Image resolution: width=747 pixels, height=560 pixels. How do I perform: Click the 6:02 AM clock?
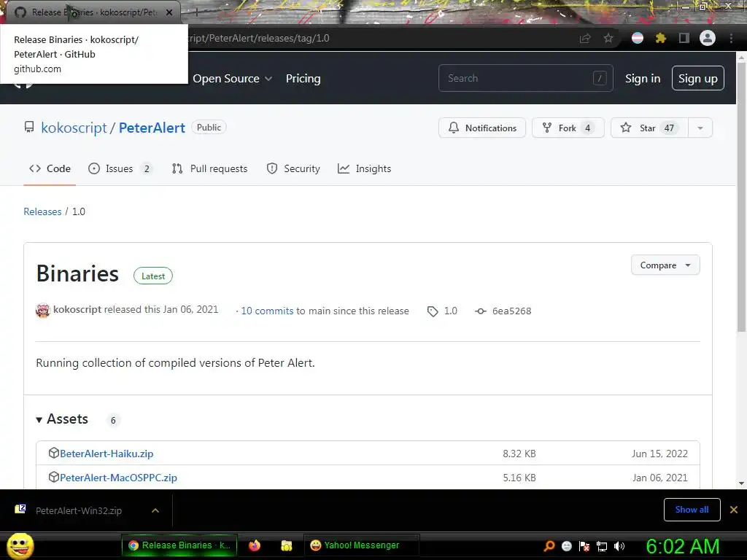tap(683, 546)
